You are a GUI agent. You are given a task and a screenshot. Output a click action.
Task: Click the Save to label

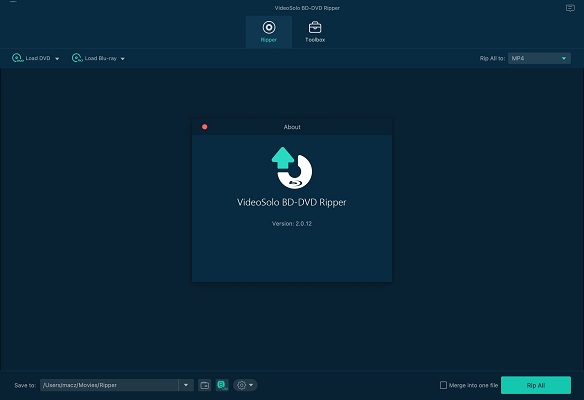click(x=25, y=385)
